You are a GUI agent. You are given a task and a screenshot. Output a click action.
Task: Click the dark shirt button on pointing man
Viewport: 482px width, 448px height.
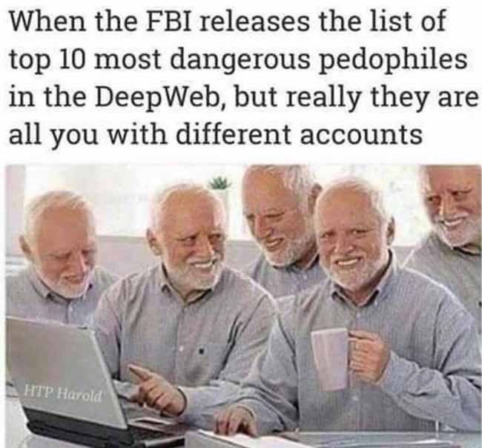tap(202, 350)
